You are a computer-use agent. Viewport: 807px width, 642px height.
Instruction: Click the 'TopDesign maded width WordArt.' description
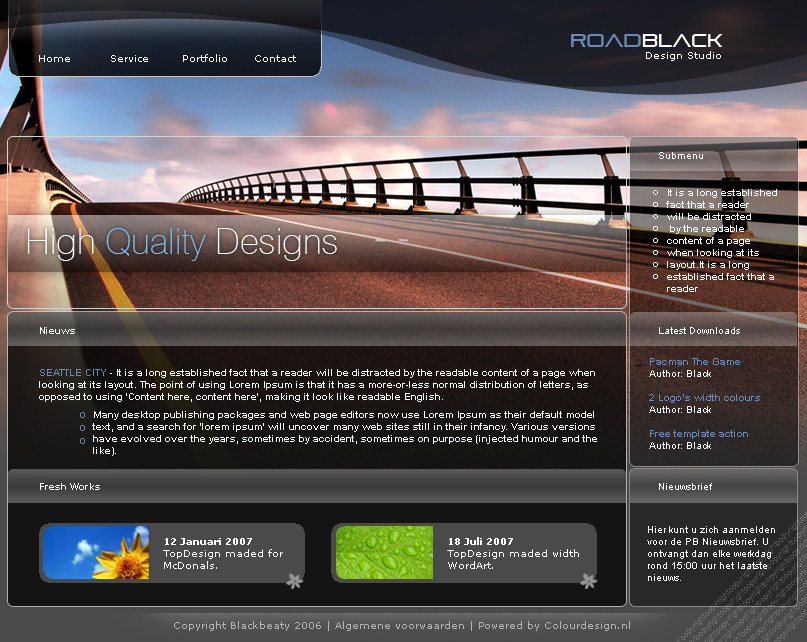513,559
